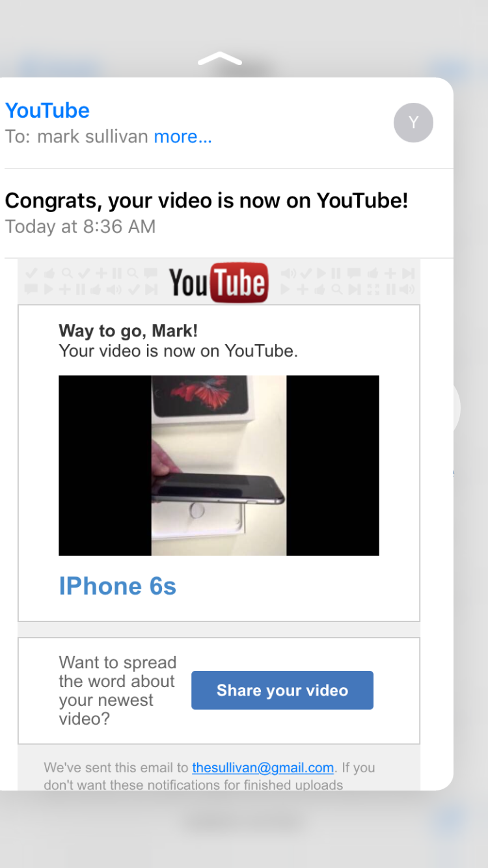Open the iPhone video thumbnail image
Image resolution: width=488 pixels, height=868 pixels.
coord(219,465)
